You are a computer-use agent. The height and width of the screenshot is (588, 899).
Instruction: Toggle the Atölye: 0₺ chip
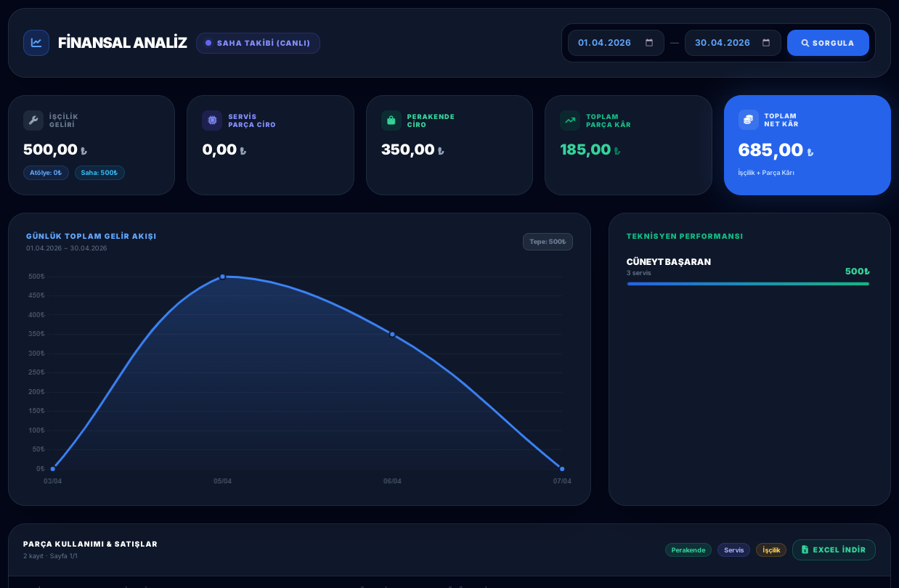(46, 173)
